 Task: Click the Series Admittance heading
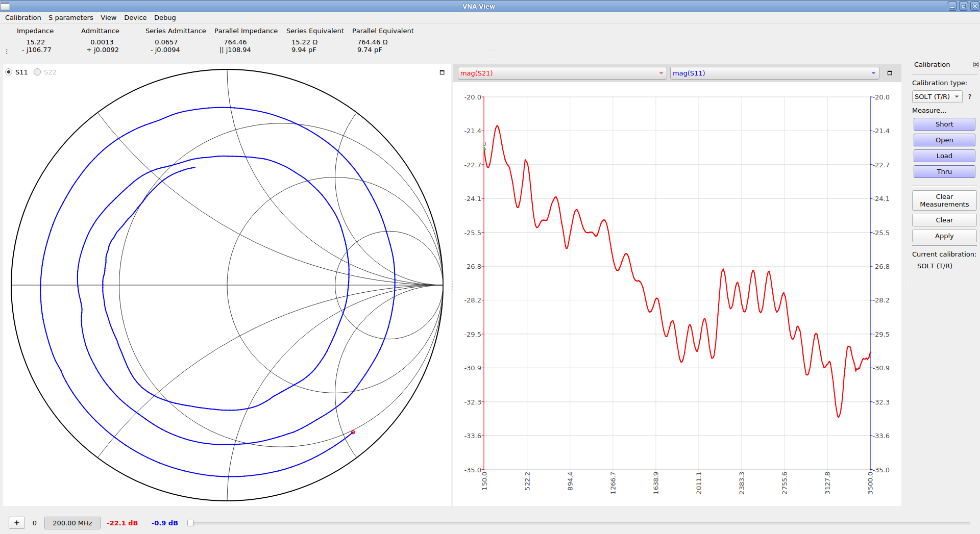176,31
